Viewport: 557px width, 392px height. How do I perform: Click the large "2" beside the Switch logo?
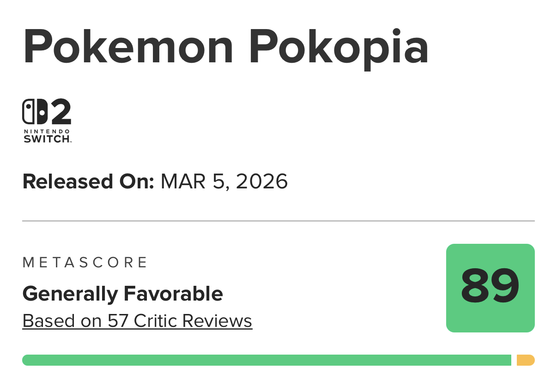click(61, 112)
